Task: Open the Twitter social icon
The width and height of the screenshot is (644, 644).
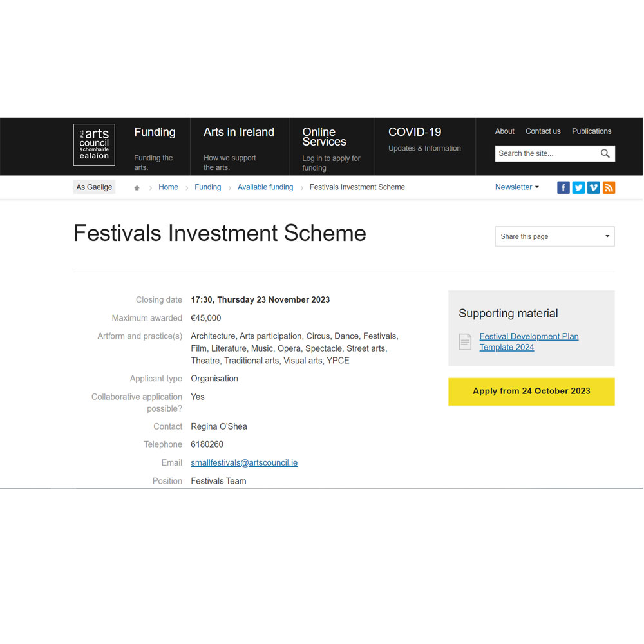Action: [578, 187]
